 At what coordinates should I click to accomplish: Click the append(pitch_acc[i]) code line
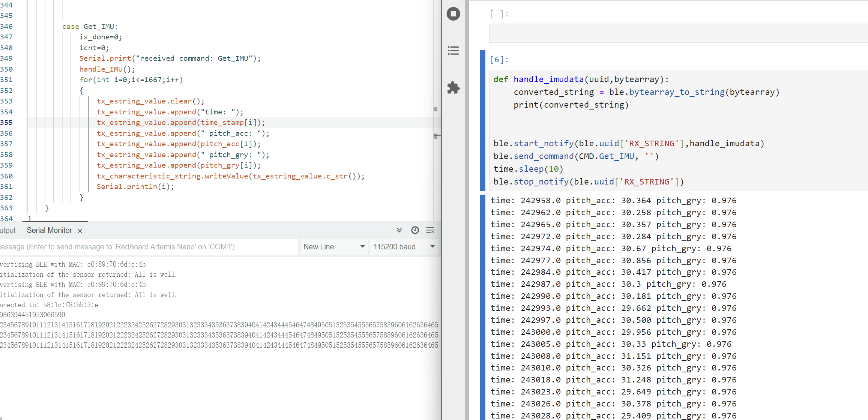tap(179, 144)
